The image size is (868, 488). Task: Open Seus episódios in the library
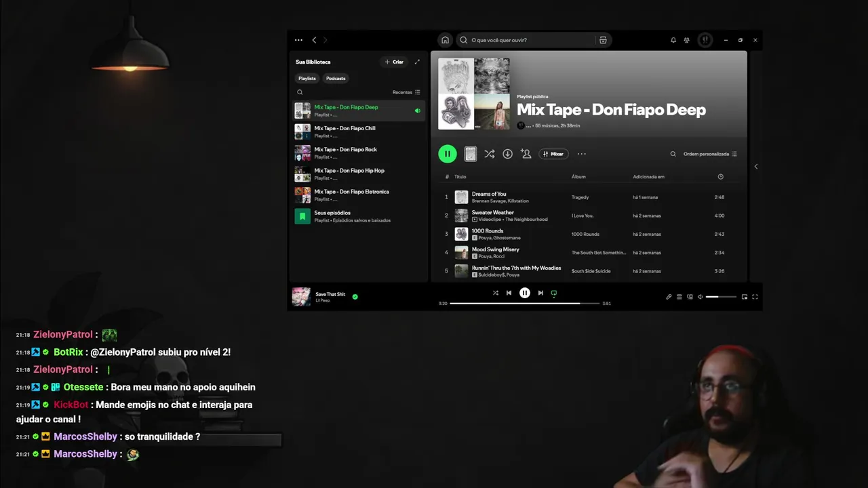(358, 216)
